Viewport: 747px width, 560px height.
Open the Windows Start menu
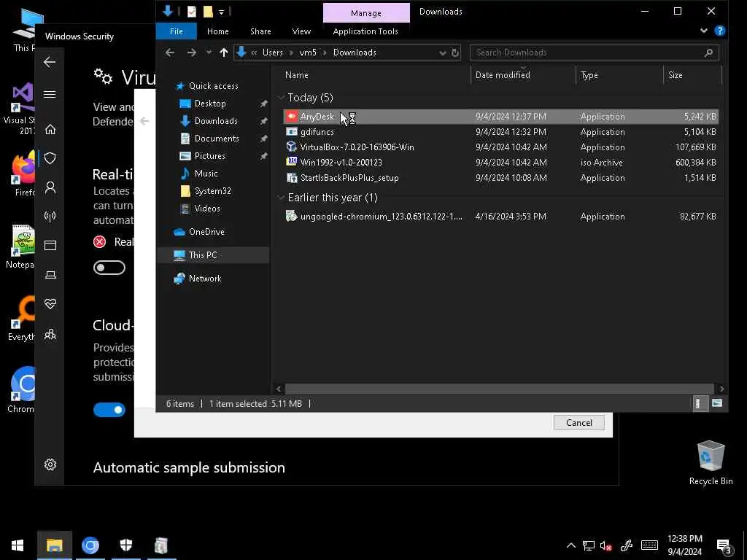click(18, 545)
